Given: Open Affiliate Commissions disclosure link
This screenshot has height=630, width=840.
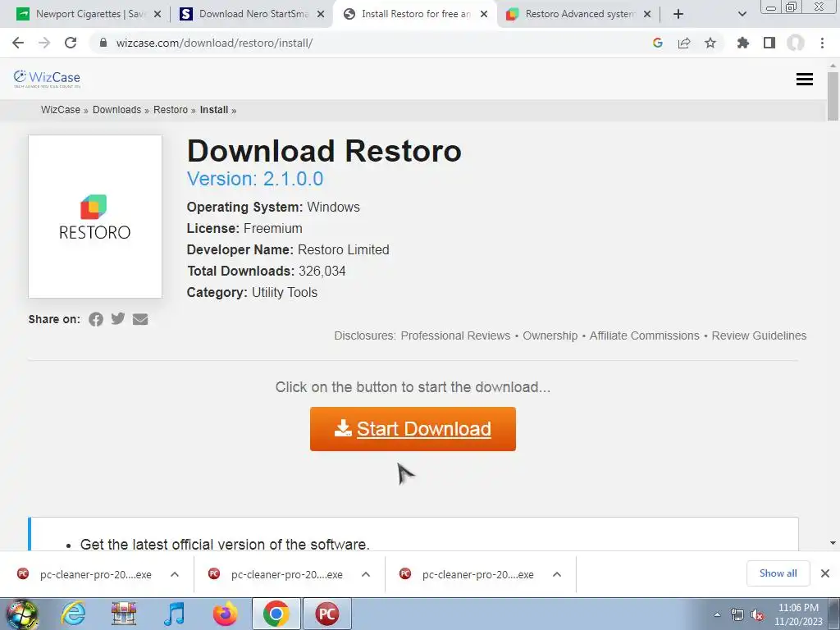Looking at the screenshot, I should (x=645, y=336).
